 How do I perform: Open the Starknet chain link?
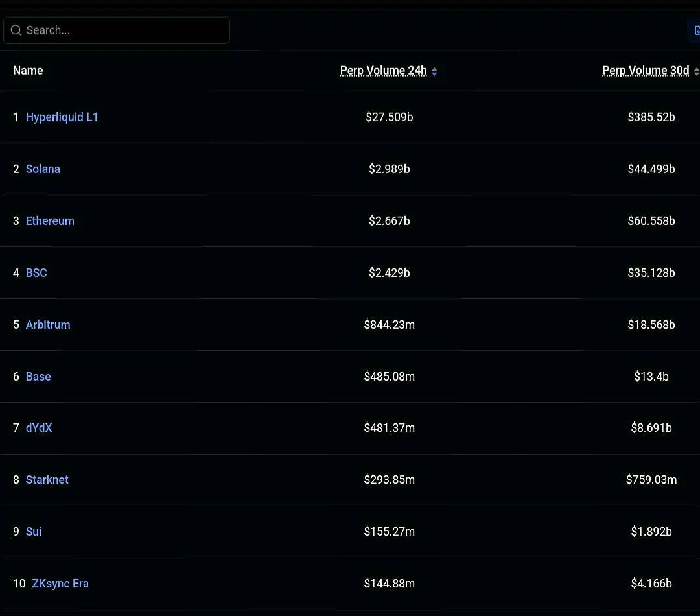click(x=47, y=480)
